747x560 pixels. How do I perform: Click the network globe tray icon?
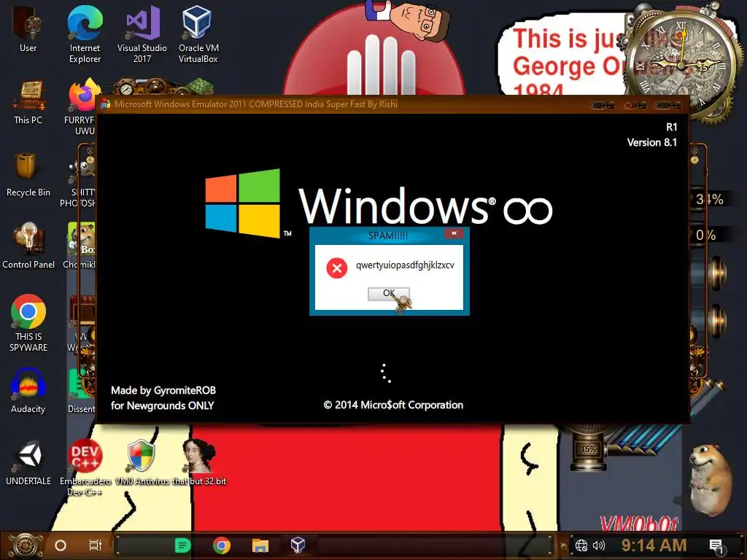pyautogui.click(x=581, y=545)
